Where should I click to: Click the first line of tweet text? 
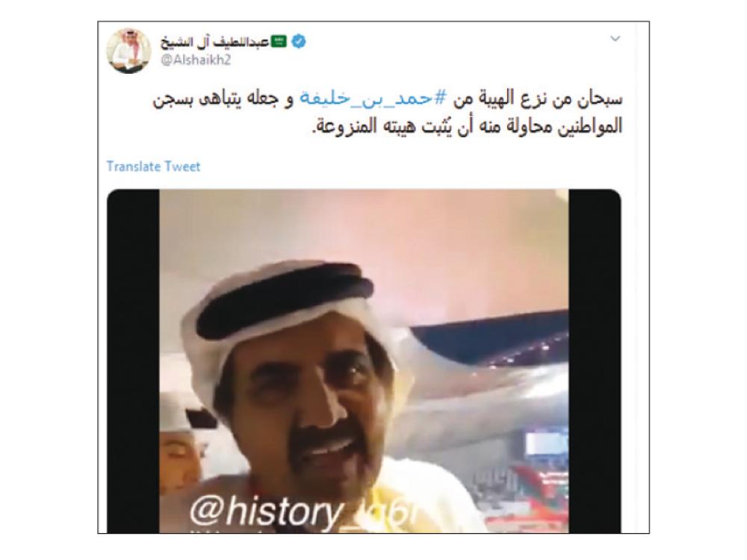387,99
